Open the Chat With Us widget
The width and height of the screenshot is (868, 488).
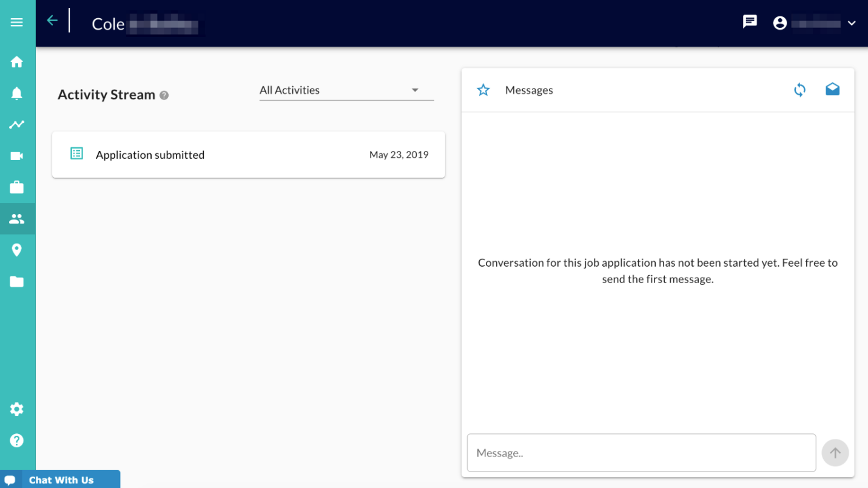click(x=60, y=480)
